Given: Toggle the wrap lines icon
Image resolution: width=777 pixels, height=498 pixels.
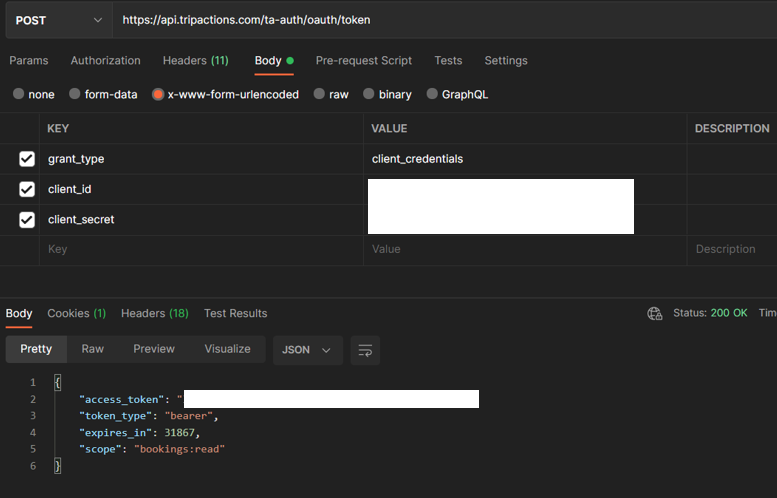Looking at the screenshot, I should point(365,350).
